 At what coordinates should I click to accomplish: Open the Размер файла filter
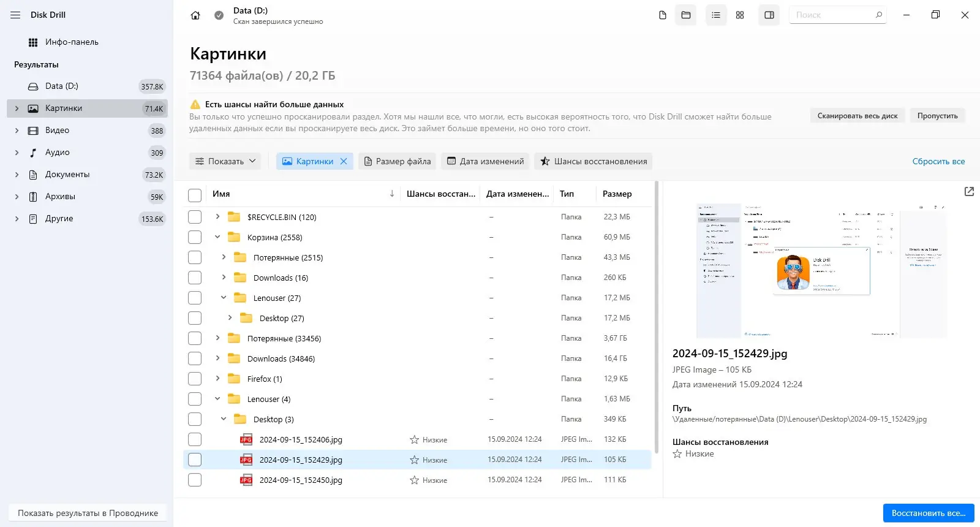coord(397,161)
